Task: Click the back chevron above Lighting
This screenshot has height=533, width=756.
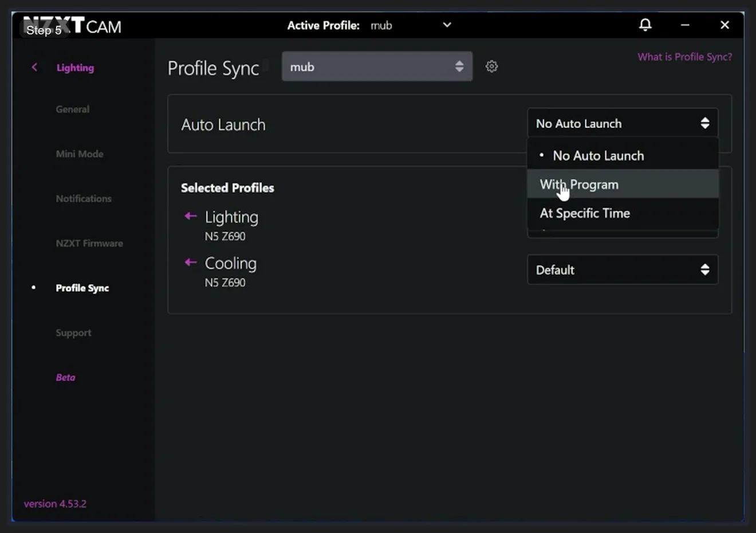Action: pos(34,67)
